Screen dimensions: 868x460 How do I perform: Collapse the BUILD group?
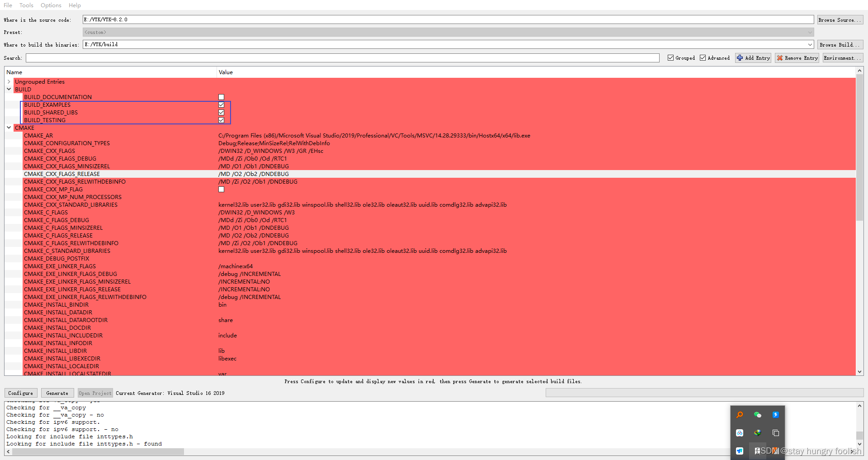9,90
